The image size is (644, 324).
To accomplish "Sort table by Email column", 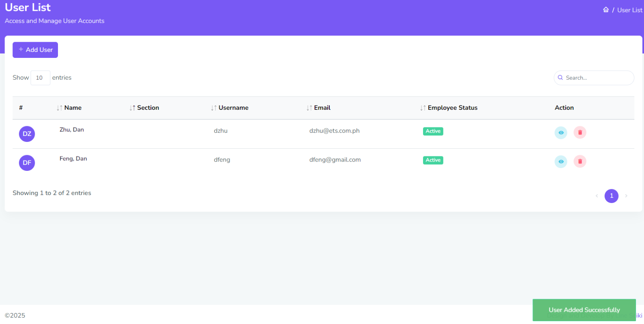I will pos(322,108).
